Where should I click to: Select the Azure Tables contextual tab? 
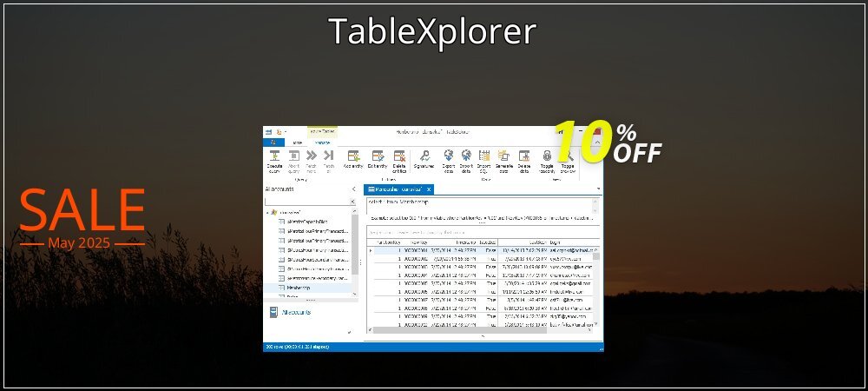tap(323, 132)
